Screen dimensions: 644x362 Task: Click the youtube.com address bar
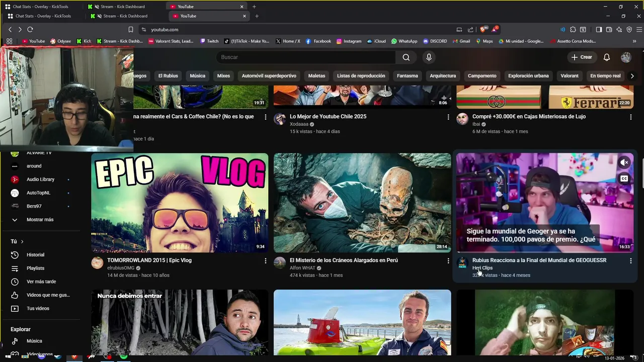[297, 30]
